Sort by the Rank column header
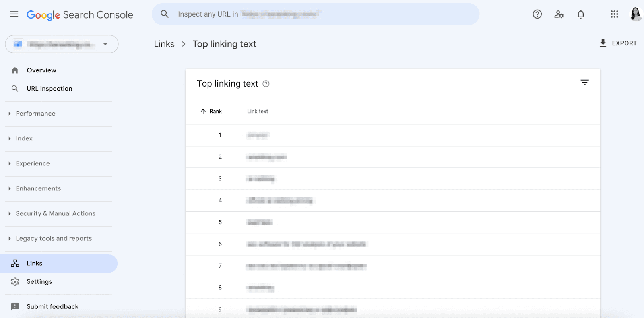The image size is (644, 318). [x=211, y=111]
